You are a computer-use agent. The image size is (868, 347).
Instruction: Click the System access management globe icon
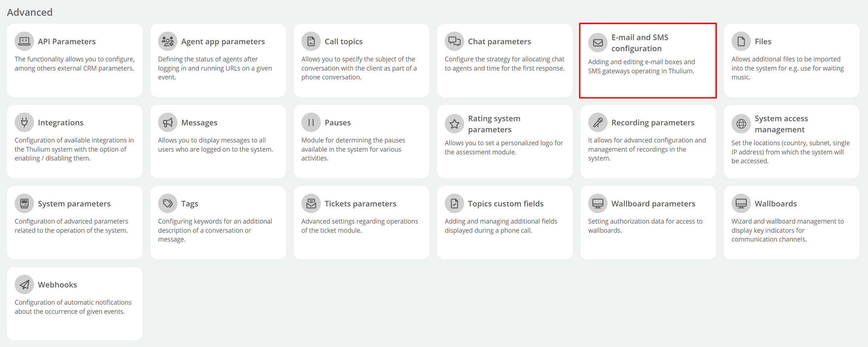pos(741,124)
